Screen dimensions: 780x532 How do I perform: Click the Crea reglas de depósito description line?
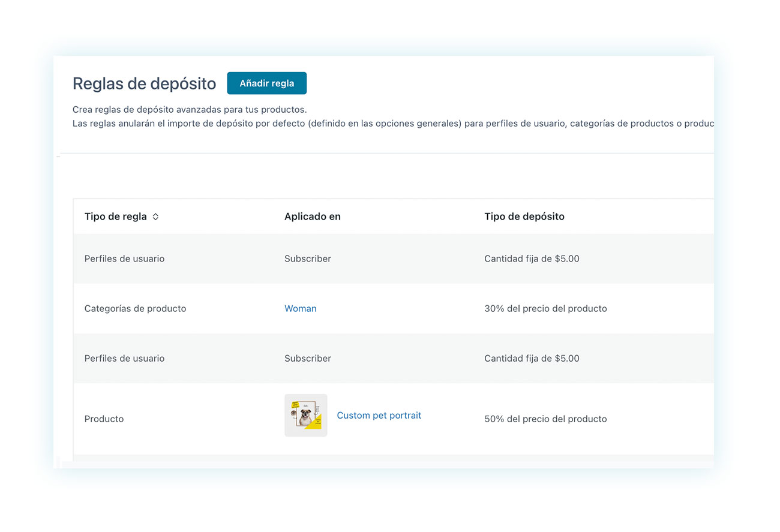click(190, 110)
